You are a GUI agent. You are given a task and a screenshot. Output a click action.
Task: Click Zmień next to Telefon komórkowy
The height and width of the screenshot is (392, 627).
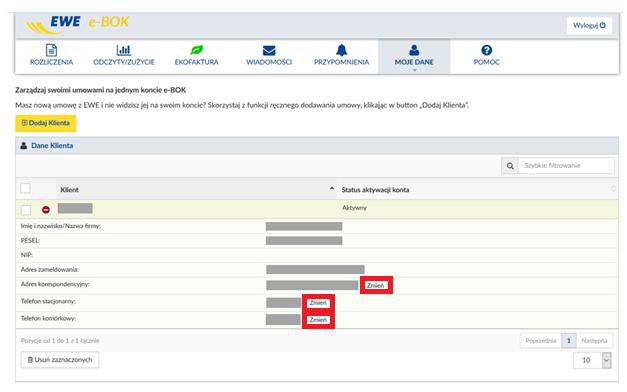tap(318, 320)
